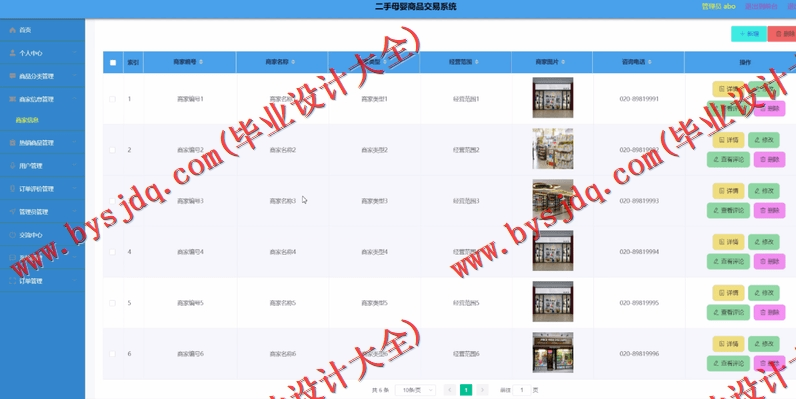This screenshot has width=796, height=399.
Task: Click phone number 020-89819995
Action: tap(639, 303)
